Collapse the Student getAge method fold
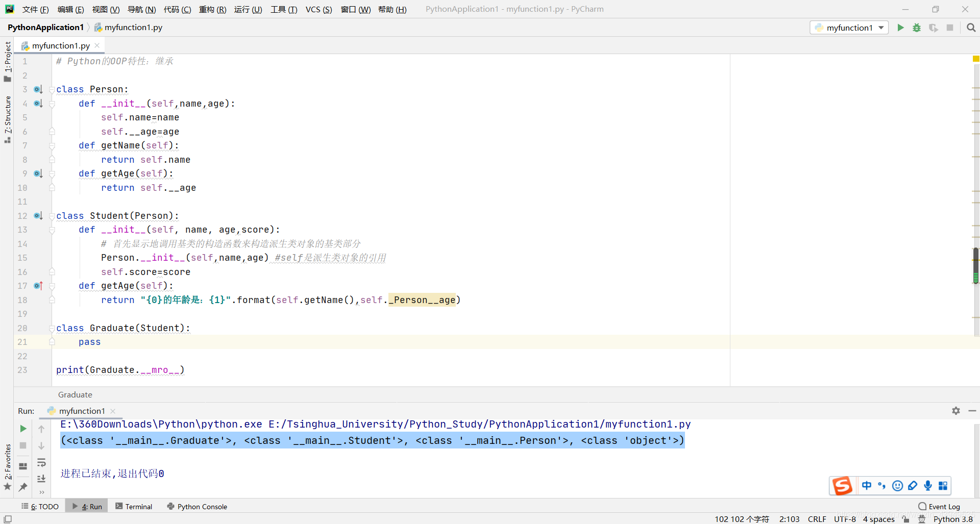980x524 pixels. 52,286
